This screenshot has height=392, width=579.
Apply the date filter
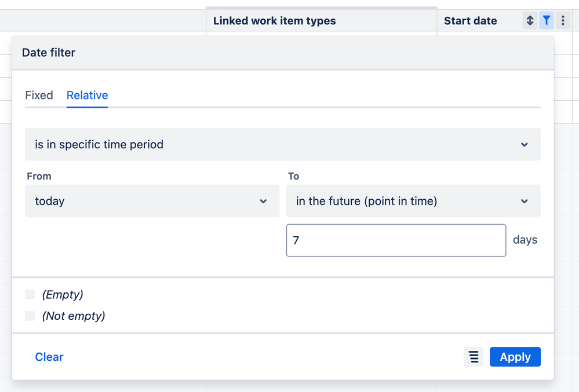515,357
